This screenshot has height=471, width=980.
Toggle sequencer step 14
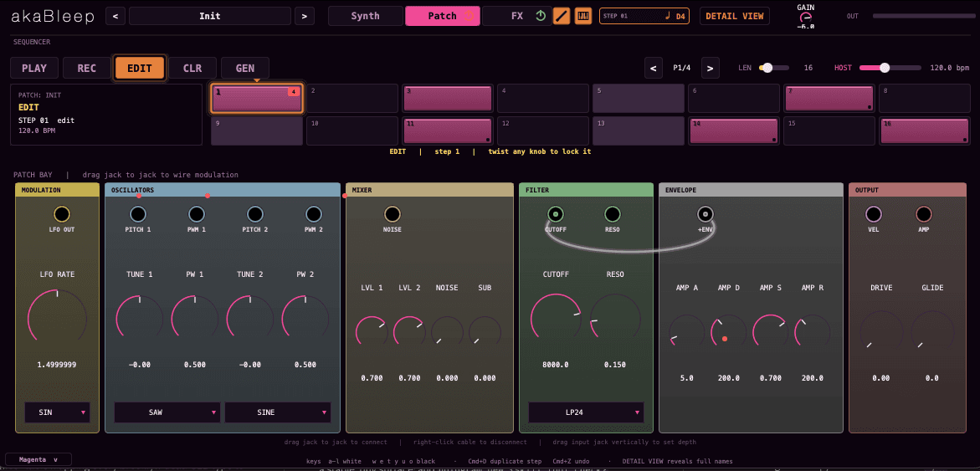[x=734, y=131]
